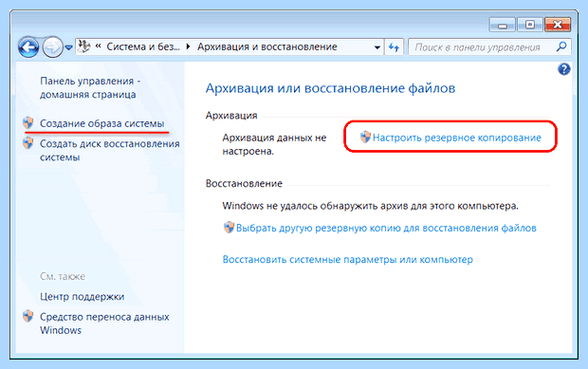
Task: Click shield icon beside 'Настроить резервное копирование'
Action: (x=365, y=137)
